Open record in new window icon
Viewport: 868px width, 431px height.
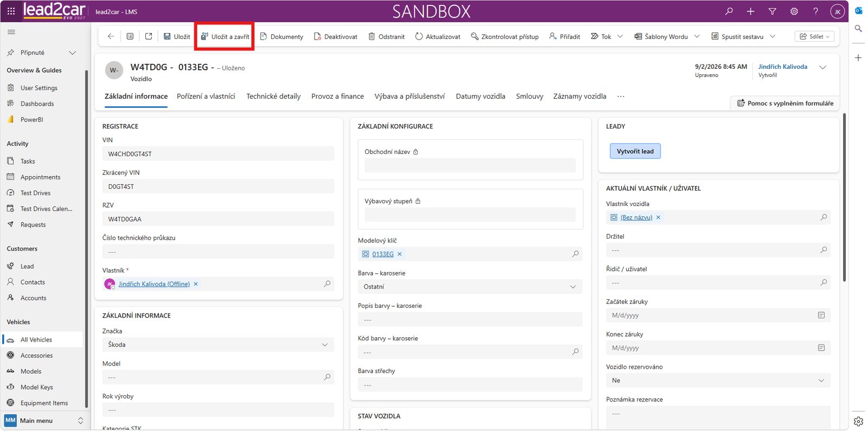pyautogui.click(x=149, y=36)
